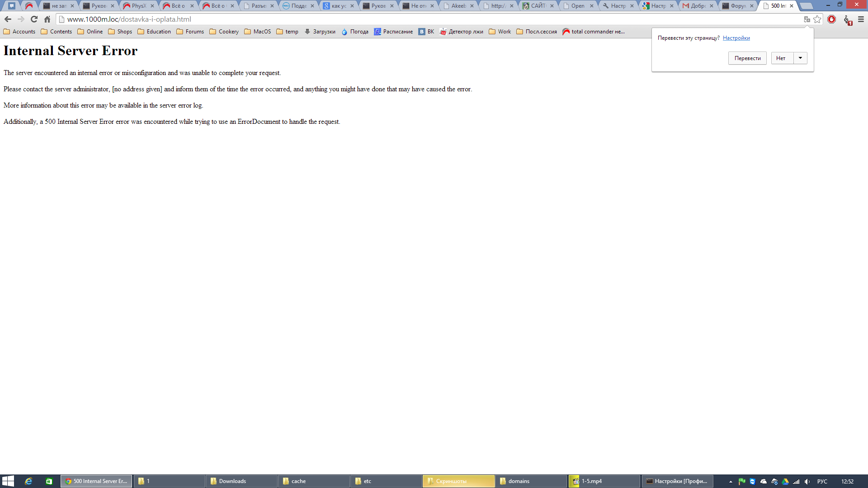Reload the page with refresh icon

point(34,19)
